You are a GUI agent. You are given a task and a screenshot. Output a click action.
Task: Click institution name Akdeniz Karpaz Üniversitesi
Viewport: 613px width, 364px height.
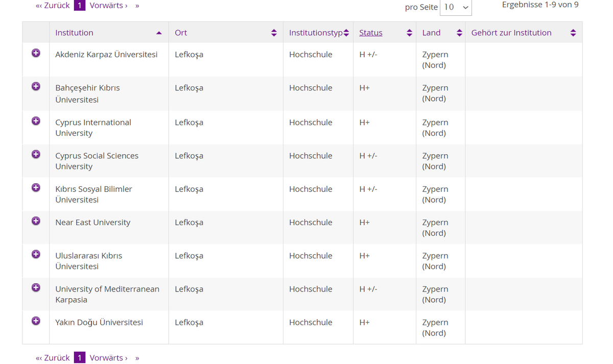(x=106, y=55)
